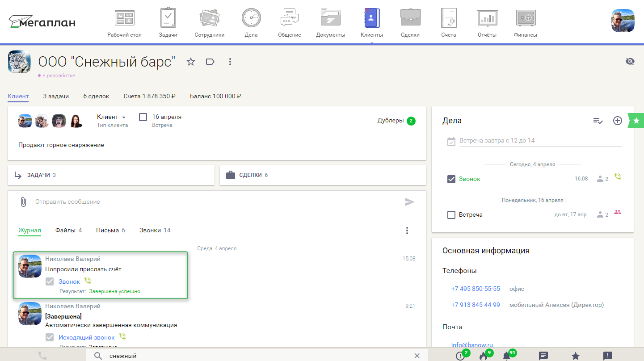Open overdue alerts with badge 2

pyautogui.click(x=460, y=356)
